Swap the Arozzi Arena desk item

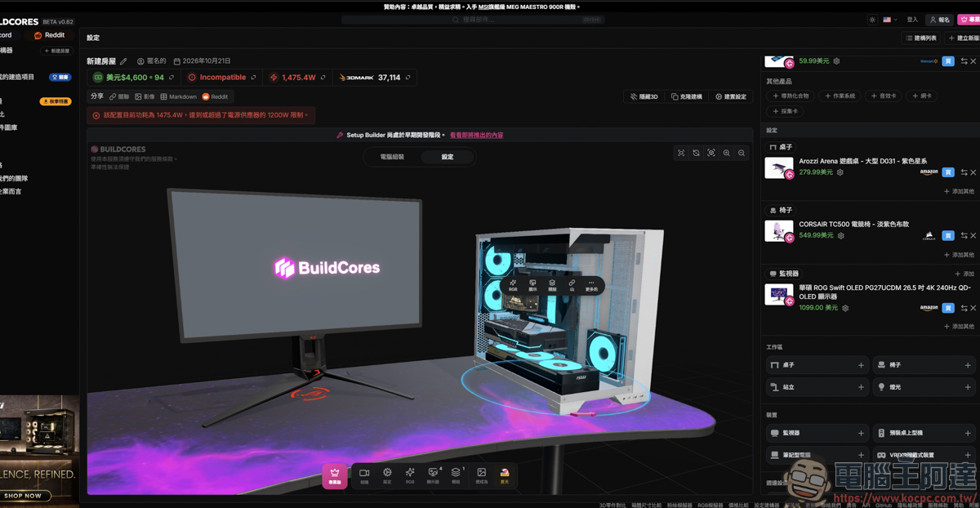click(964, 172)
